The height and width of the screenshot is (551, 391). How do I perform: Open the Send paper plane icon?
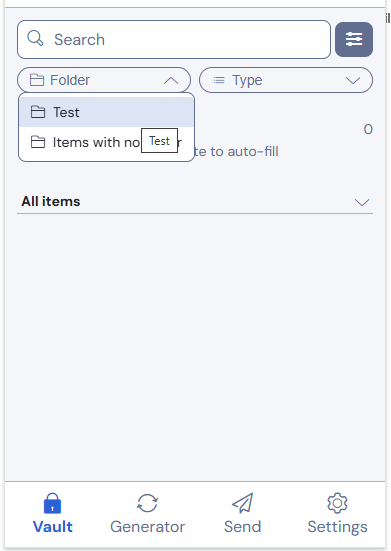pos(242,503)
